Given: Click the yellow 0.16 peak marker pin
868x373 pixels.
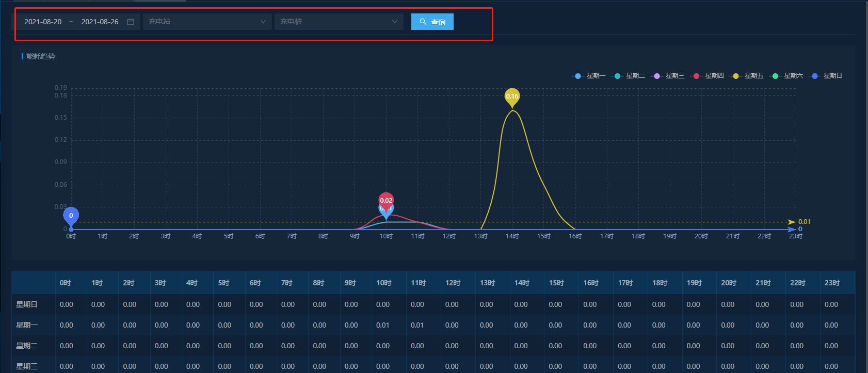Looking at the screenshot, I should [x=512, y=97].
